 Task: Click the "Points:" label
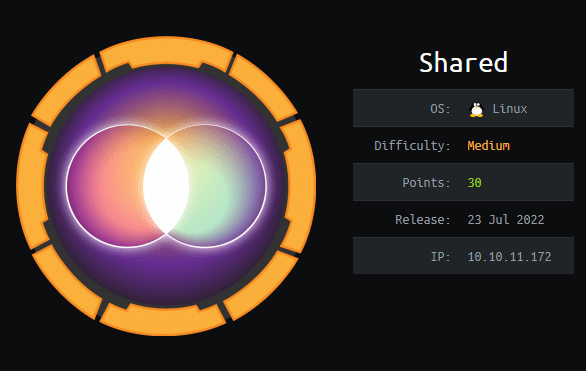point(426,182)
